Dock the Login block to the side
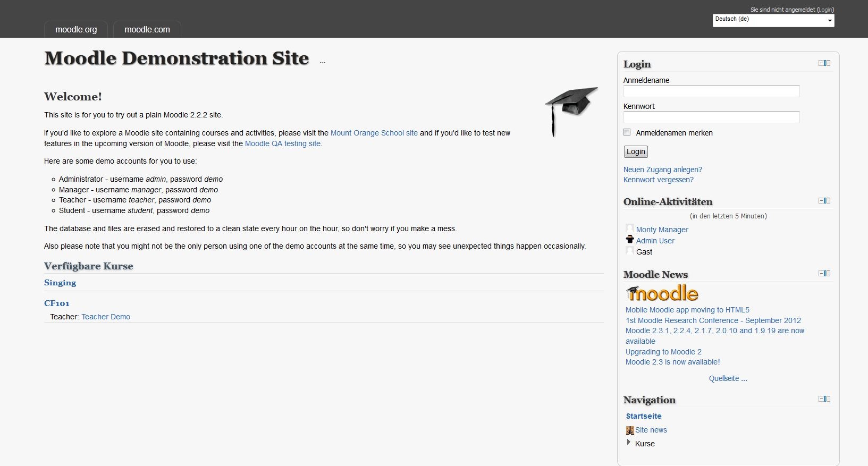 coord(827,63)
